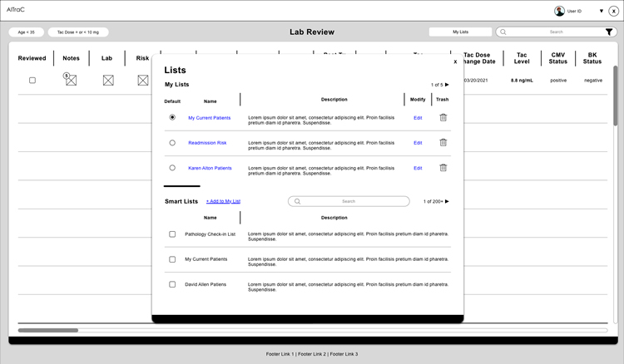Click the Reviewed column header
The width and height of the screenshot is (624, 364).
coord(32,58)
